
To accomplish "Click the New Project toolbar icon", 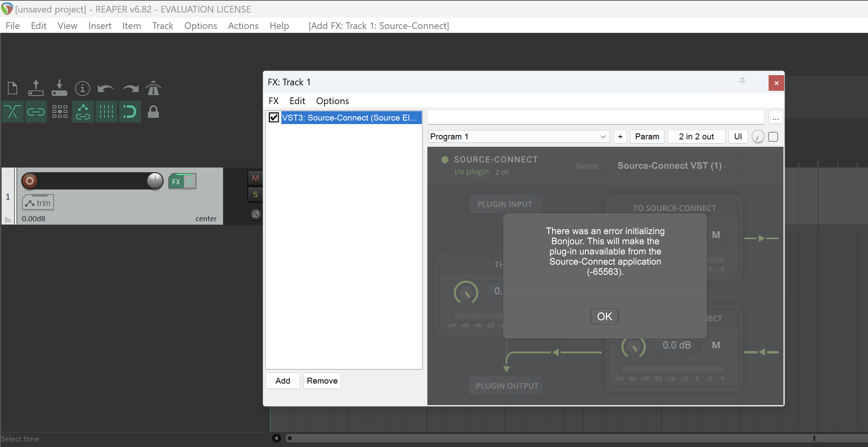I will [x=13, y=88].
